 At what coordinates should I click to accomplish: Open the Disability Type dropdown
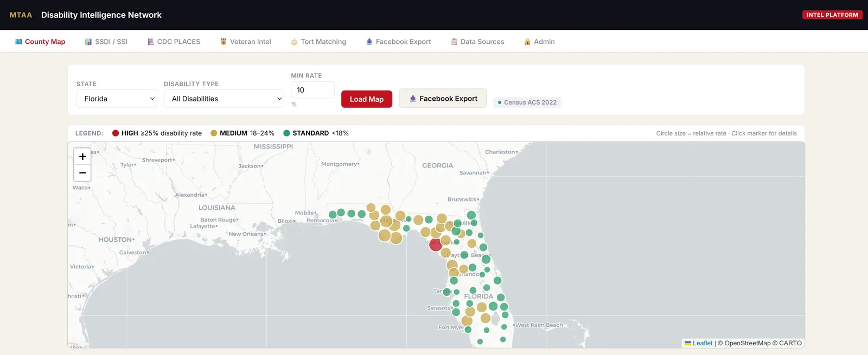pyautogui.click(x=224, y=99)
